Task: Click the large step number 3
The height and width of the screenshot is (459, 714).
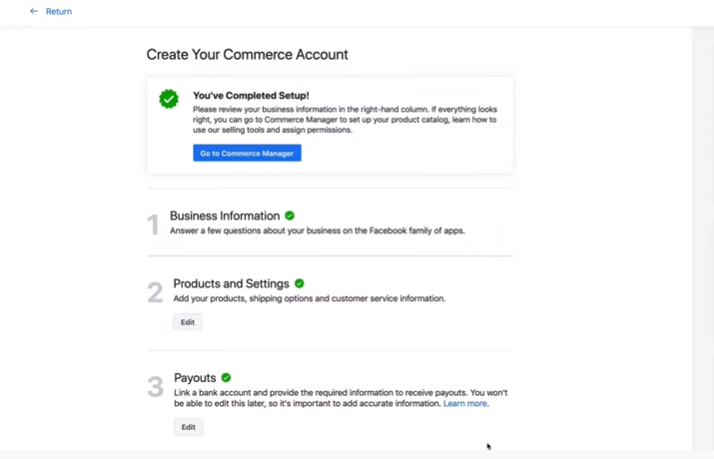Action: coord(155,387)
